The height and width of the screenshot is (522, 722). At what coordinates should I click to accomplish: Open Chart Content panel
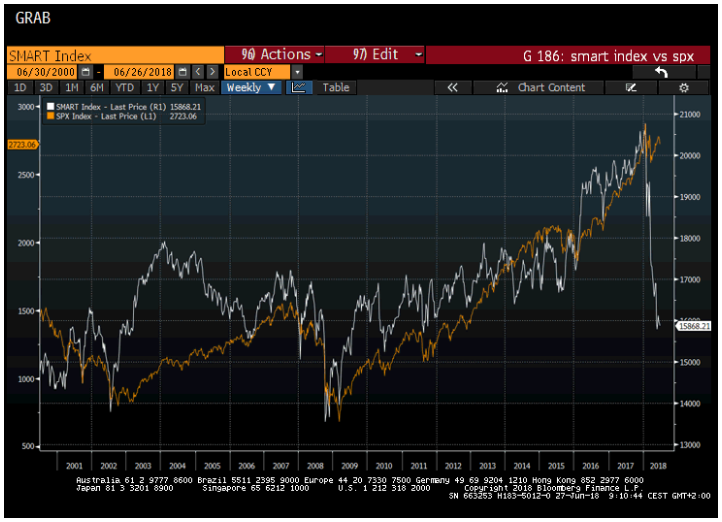pos(540,87)
